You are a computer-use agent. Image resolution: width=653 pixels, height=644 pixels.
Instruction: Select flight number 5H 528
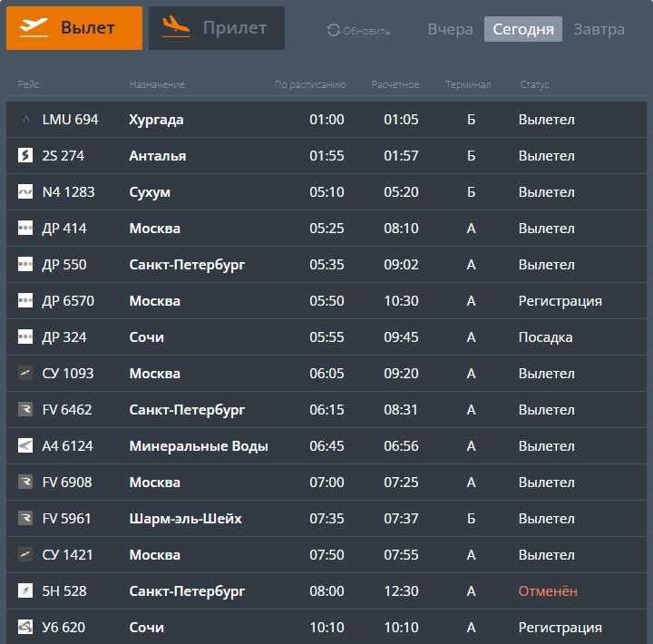point(64,590)
